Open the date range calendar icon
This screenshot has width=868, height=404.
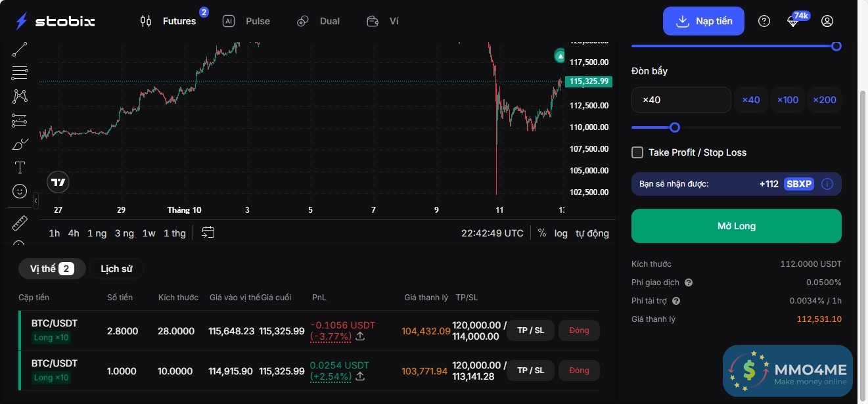point(208,233)
